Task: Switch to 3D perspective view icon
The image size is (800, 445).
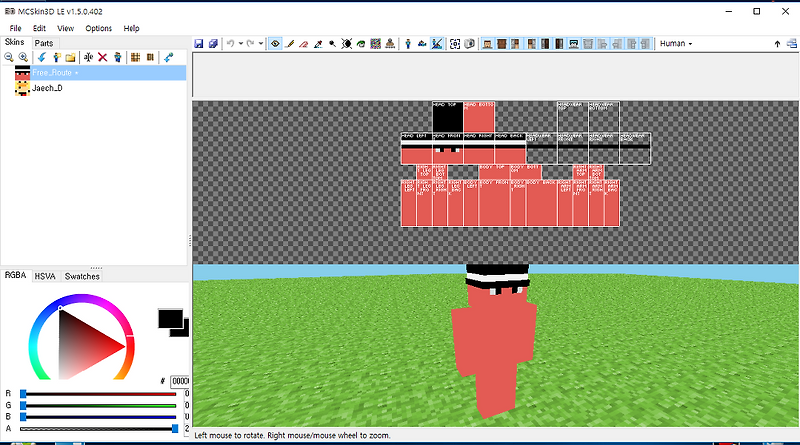Action: tap(408, 44)
